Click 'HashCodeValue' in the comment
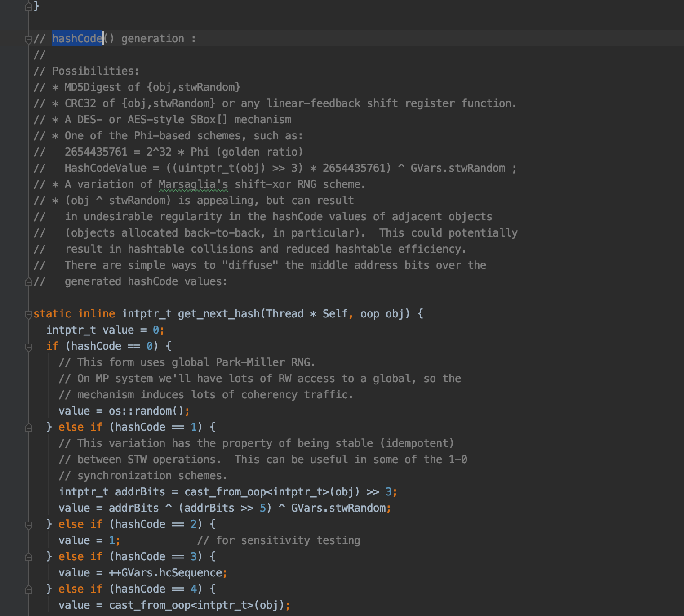 [105, 168]
